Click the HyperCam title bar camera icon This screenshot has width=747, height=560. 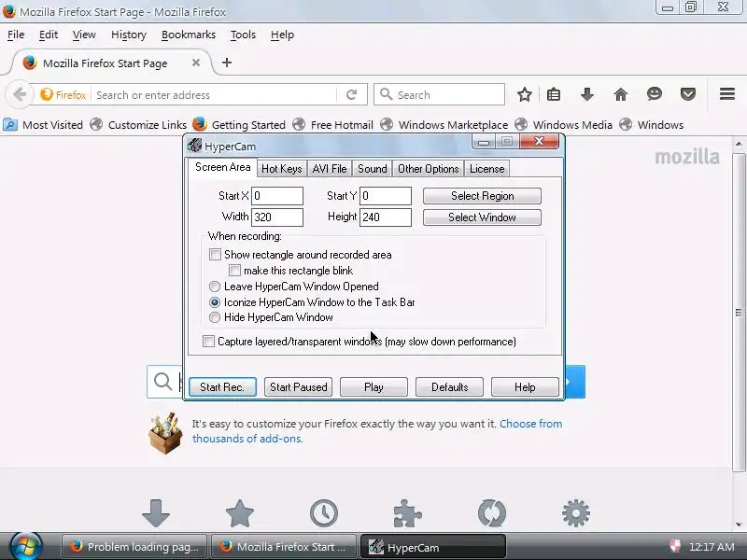click(194, 146)
